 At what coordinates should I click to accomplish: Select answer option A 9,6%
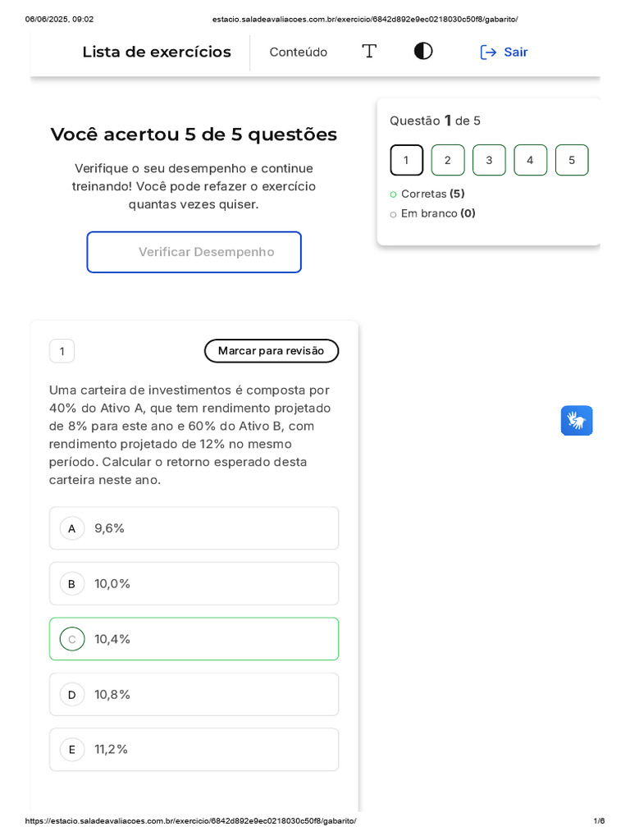pos(194,528)
